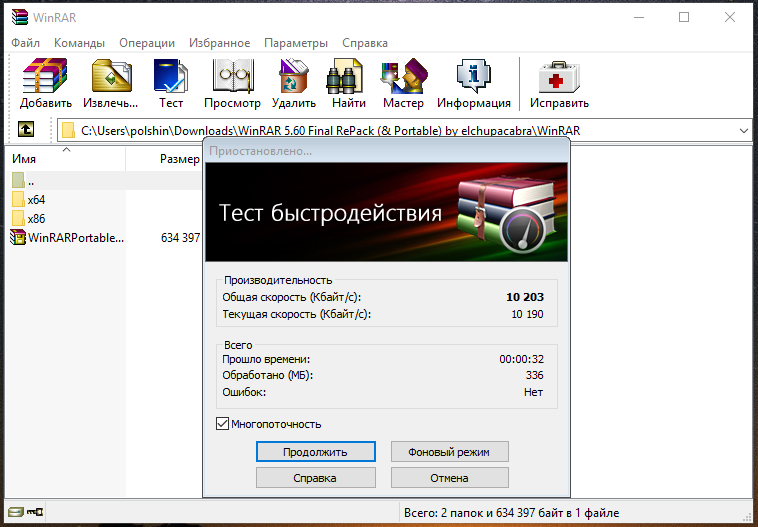The height and width of the screenshot is (527, 758).
Task: Open the Информация toolbar icon
Action: (474, 76)
